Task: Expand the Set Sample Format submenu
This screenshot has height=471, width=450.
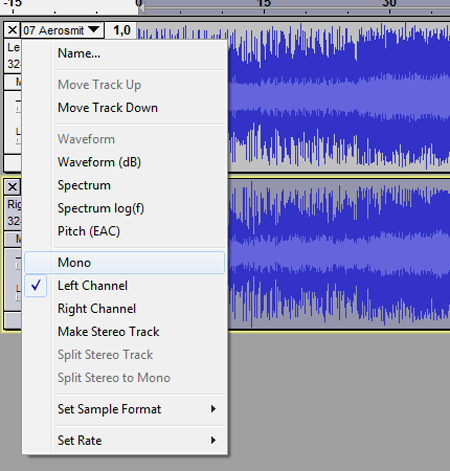Action: tap(125, 409)
